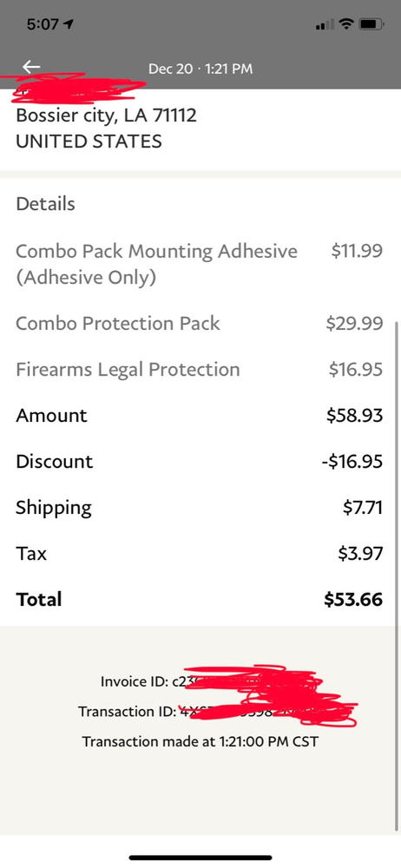Tap the Transaction ID line
Image resolution: width=401 pixels, height=868 pixels.
pyautogui.click(x=217, y=712)
